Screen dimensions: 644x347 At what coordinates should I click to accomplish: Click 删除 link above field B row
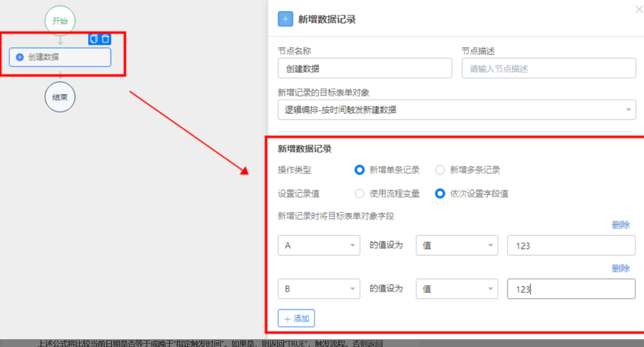621,269
